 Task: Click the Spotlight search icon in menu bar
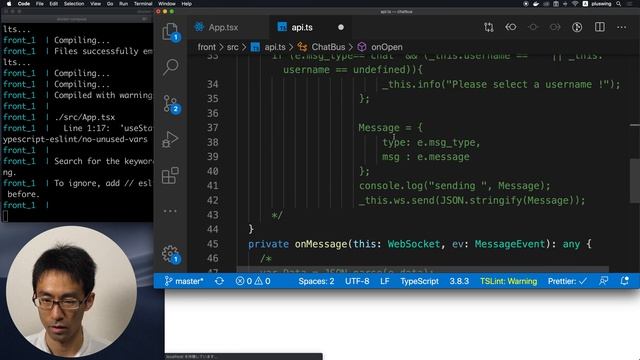619,4
